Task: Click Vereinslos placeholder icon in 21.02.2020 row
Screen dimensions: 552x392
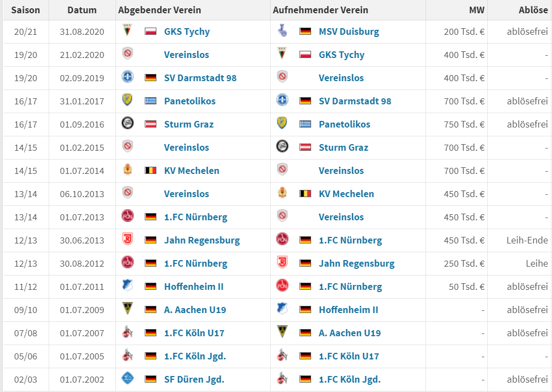Action: pos(128,54)
